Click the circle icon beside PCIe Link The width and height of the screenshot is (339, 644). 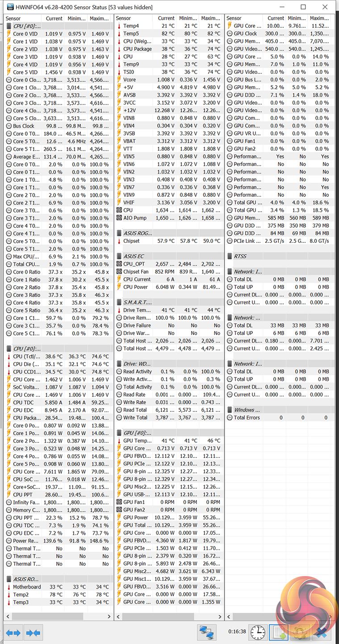coord(230,241)
